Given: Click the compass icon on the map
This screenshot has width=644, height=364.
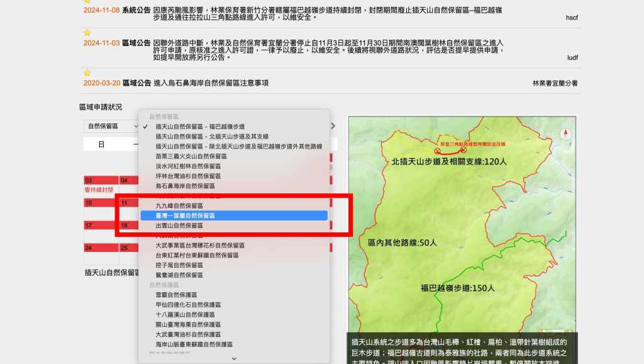Looking at the screenshot, I should (565, 133).
